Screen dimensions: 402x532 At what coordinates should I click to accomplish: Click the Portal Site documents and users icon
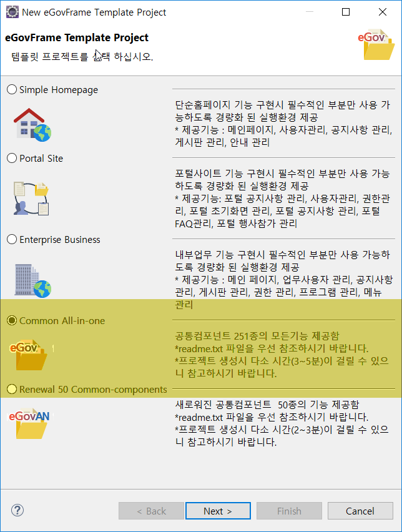(31, 199)
